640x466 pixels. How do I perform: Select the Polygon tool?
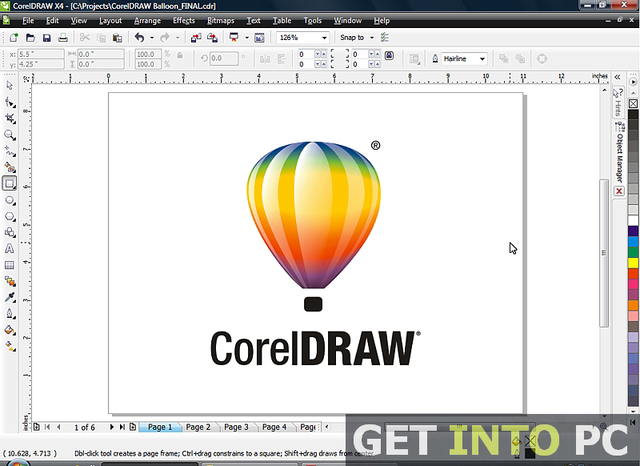tap(9, 217)
